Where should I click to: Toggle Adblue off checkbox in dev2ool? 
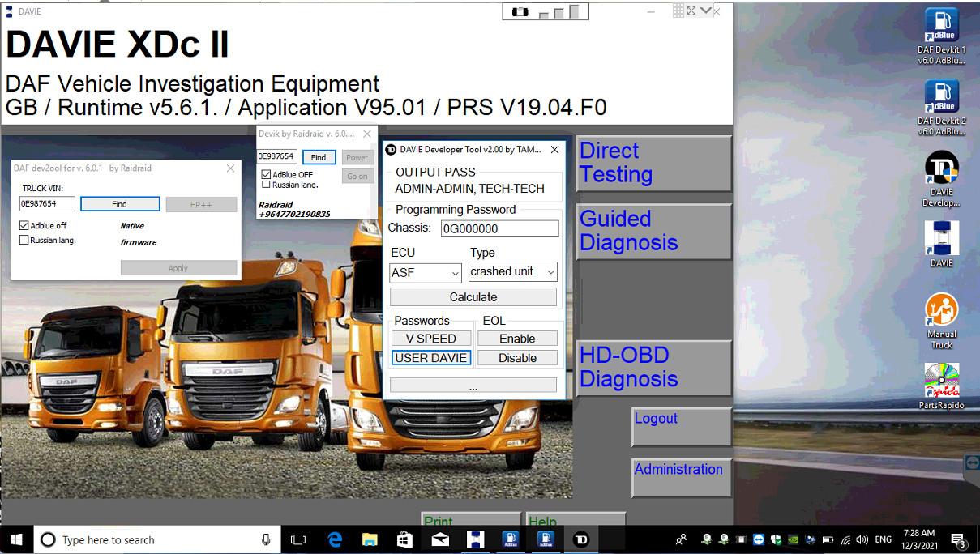coord(24,225)
